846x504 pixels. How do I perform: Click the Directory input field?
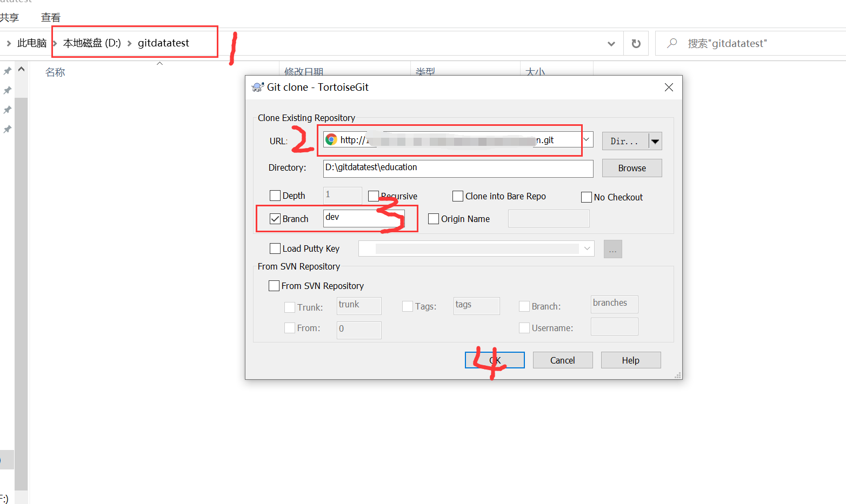point(458,168)
